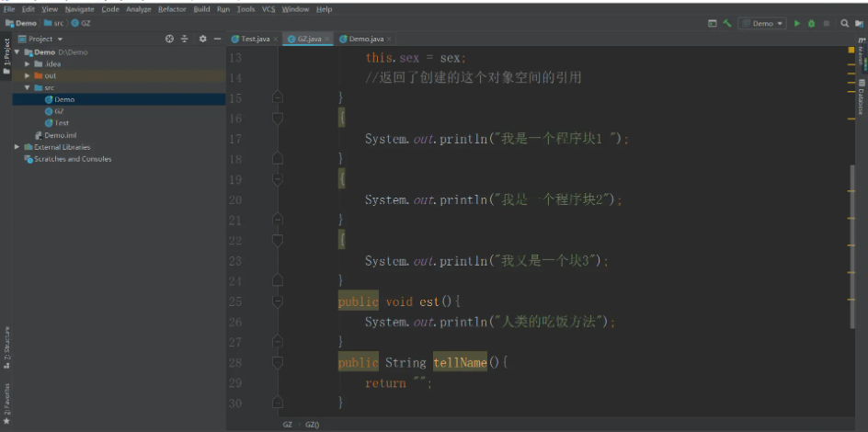Screen dimensions: 868x432
Task: Collapse the Demo root project node
Action: [17, 52]
